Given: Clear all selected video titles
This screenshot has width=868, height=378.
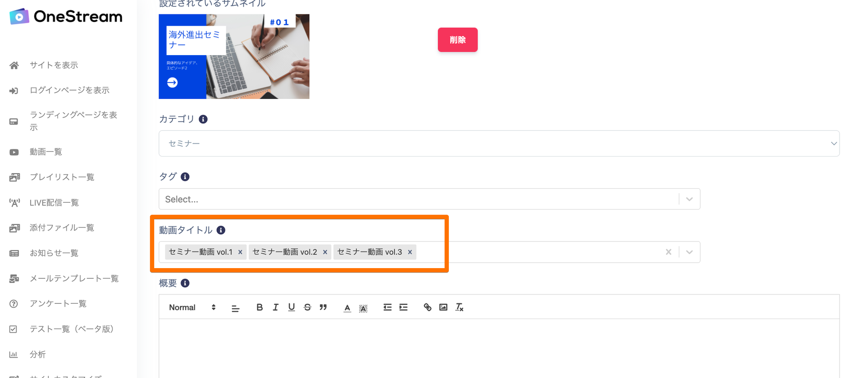Looking at the screenshot, I should point(668,252).
